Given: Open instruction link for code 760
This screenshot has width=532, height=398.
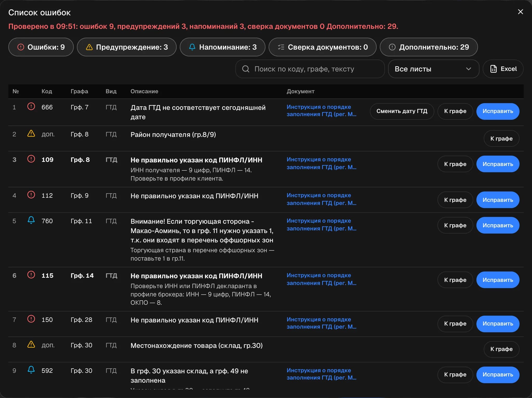Looking at the screenshot, I should tap(321, 224).
